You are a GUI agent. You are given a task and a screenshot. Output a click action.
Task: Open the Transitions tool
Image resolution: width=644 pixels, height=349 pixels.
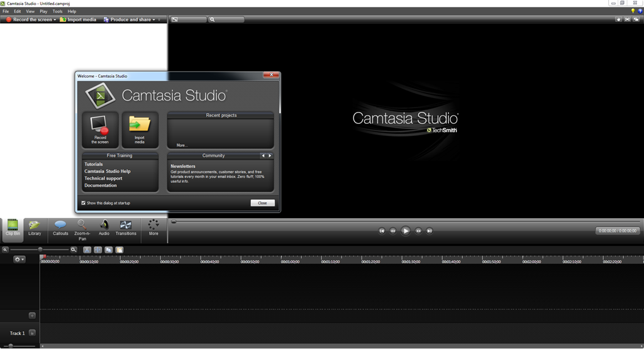(126, 228)
